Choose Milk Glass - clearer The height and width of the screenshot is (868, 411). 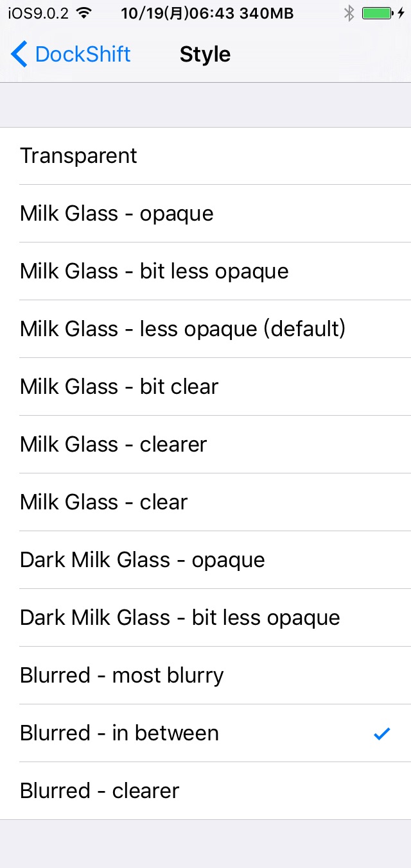[205, 445]
